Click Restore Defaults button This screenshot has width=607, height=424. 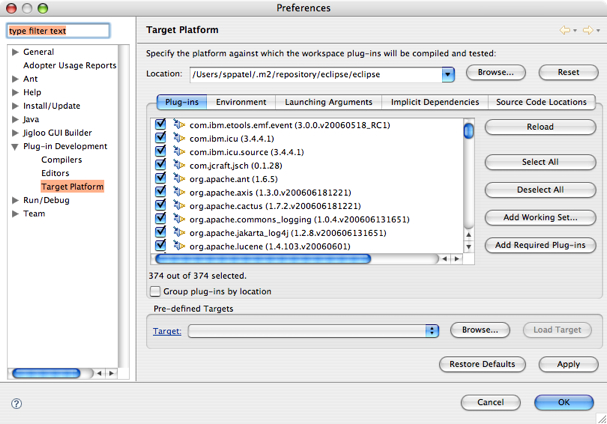click(482, 364)
